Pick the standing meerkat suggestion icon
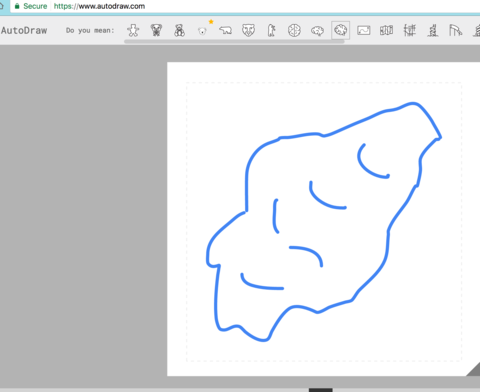The width and height of the screenshot is (480, 392). (x=272, y=30)
